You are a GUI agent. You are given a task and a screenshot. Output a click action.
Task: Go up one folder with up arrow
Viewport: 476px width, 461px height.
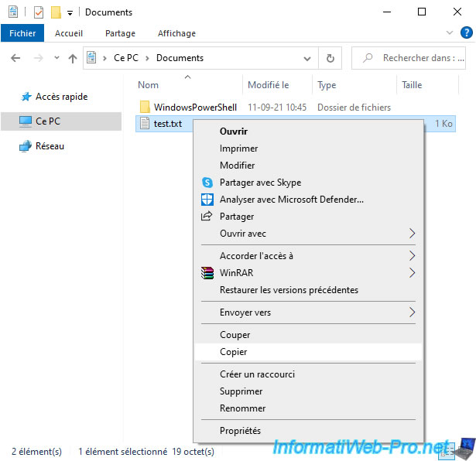click(x=73, y=58)
